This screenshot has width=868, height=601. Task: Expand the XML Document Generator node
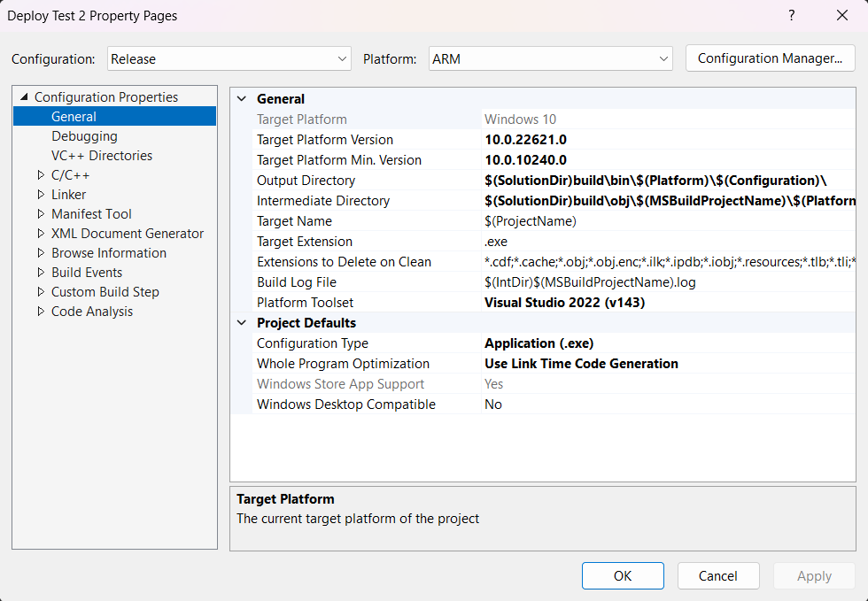pos(41,234)
